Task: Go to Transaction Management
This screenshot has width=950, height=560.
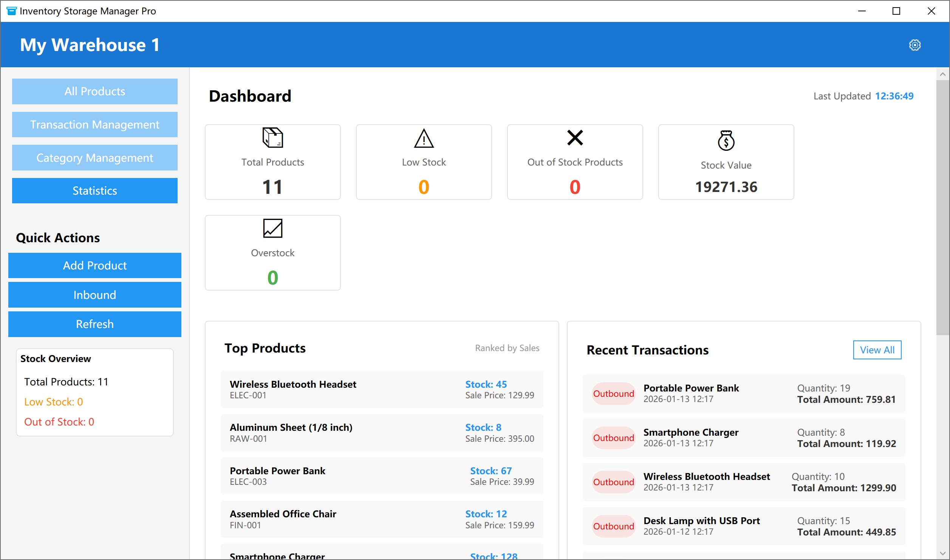Action: 94,125
